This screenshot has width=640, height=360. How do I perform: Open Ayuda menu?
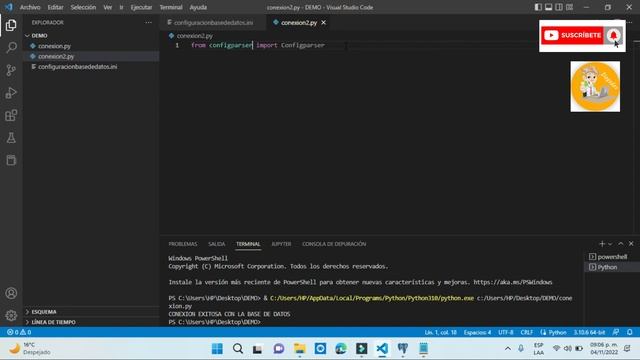pos(198,7)
